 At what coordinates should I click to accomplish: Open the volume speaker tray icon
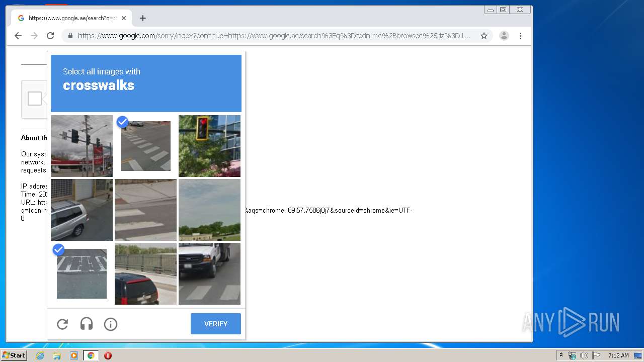coord(584,355)
